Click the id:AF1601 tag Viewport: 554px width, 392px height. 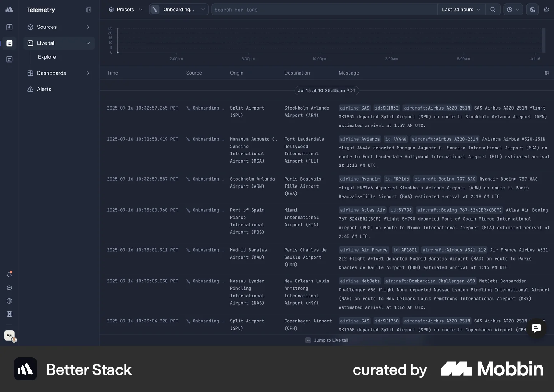(x=405, y=250)
